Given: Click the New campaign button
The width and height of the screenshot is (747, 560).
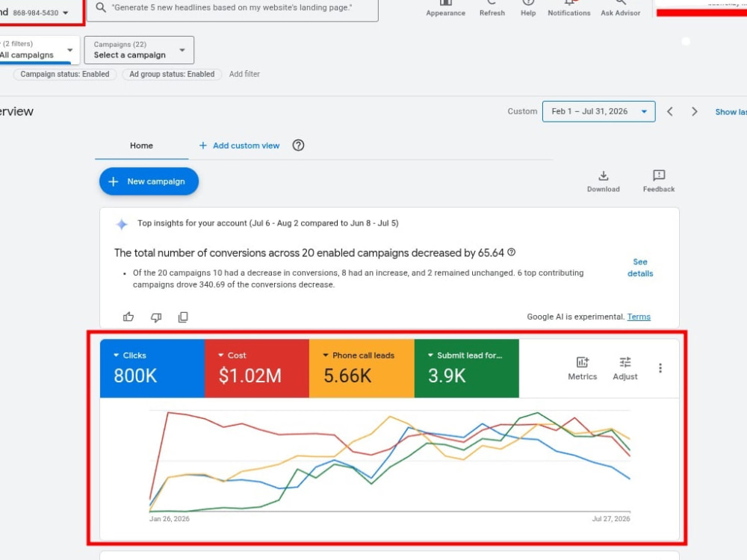Looking at the screenshot, I should (x=149, y=181).
